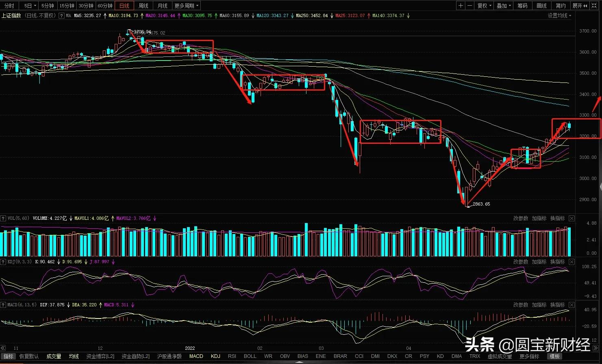Open help icon for KDJ indicator panel
This screenshot has width=602, height=364.
(x=3, y=262)
